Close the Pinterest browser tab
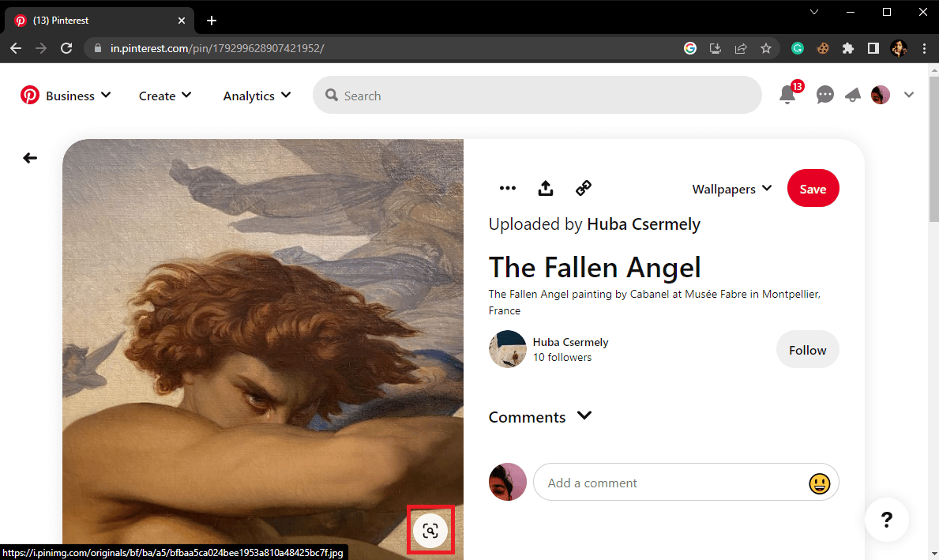939x560 pixels. (x=182, y=21)
